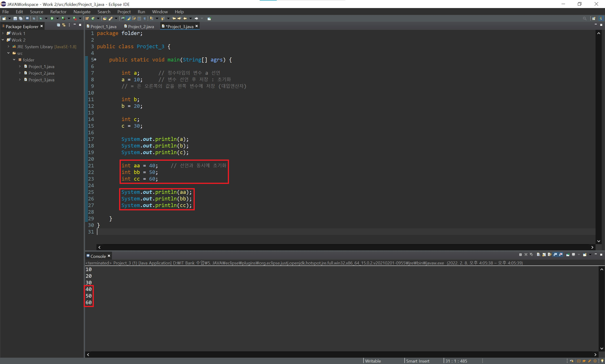
Task: Select Project_1.java in Package Explorer
Action: pos(41,66)
